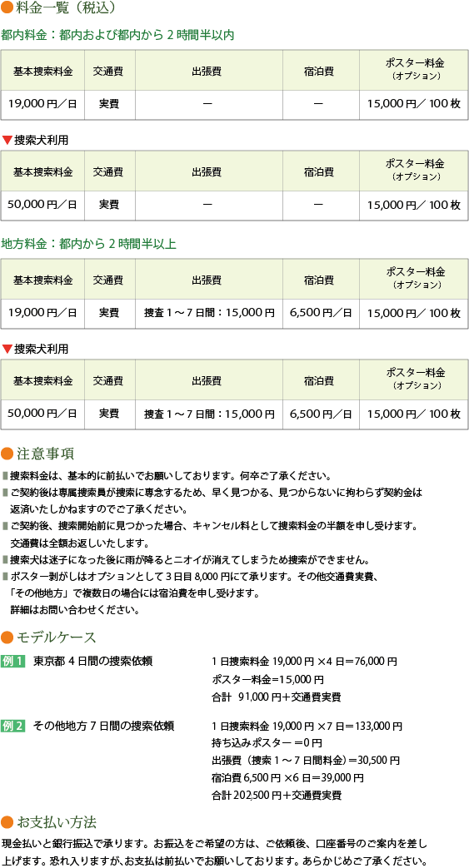Click 宿泊費6,500円×6日＝39,000円

coord(287,778)
